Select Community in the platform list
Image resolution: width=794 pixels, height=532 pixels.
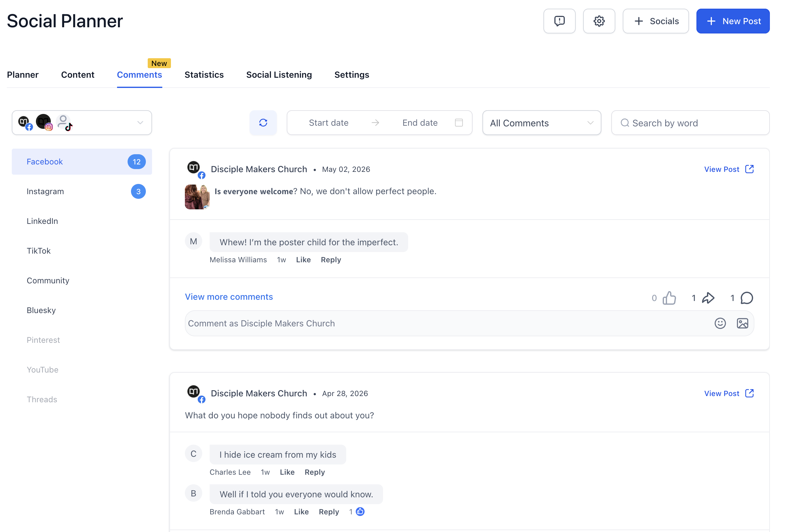pyautogui.click(x=82, y=281)
